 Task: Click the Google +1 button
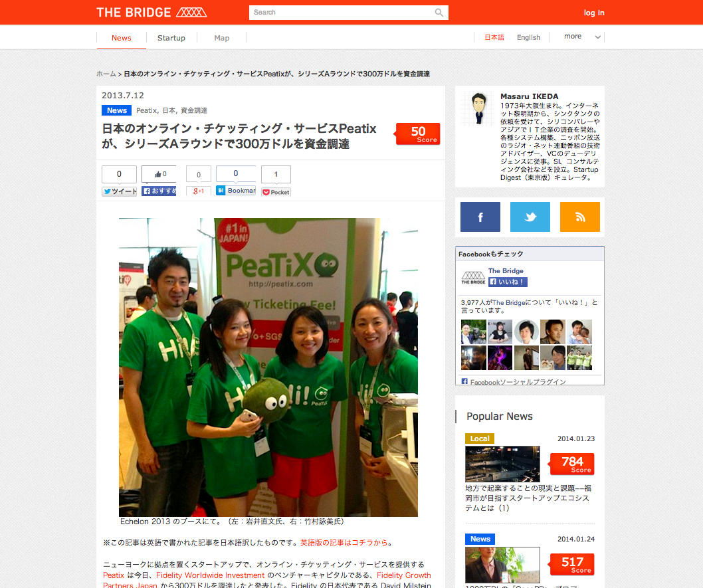click(199, 191)
